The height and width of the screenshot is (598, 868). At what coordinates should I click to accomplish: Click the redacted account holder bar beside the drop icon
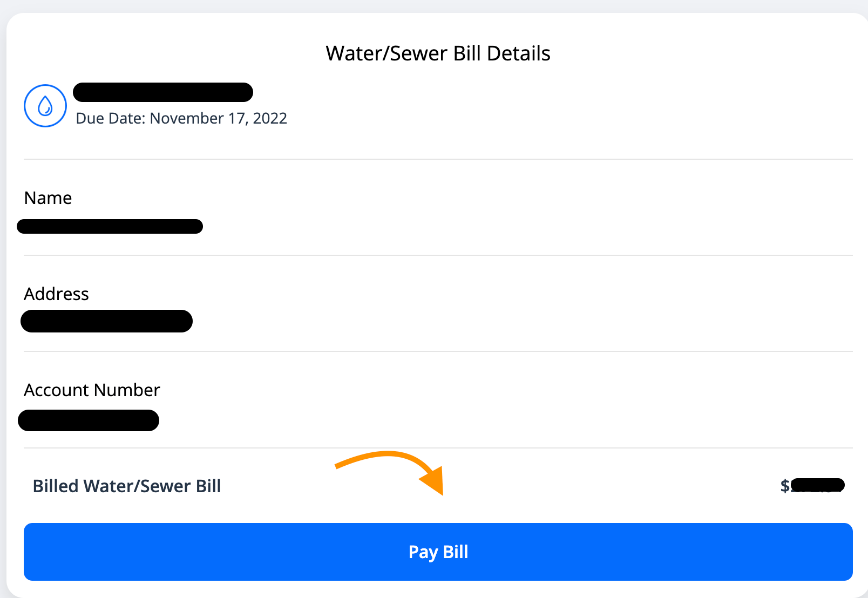click(162, 92)
